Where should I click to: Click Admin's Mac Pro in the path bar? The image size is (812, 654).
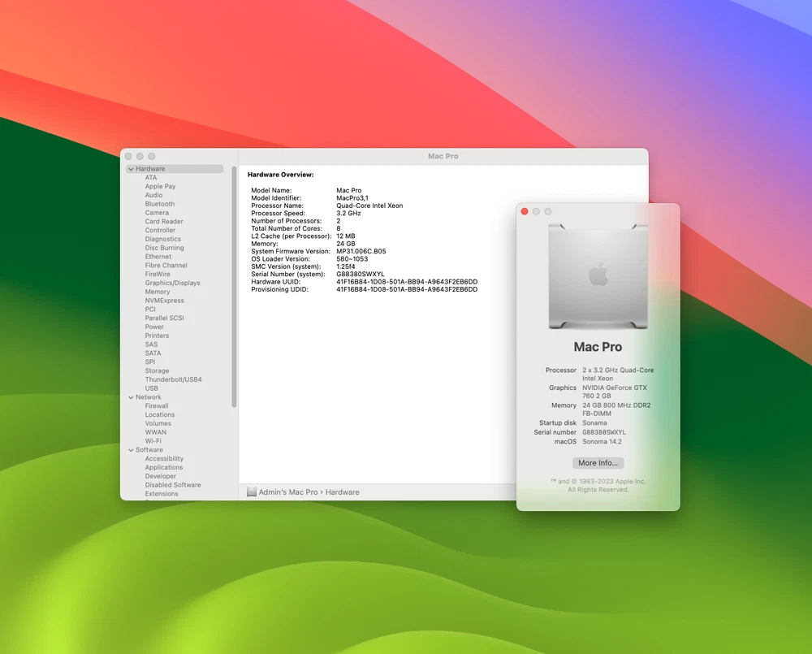288,492
